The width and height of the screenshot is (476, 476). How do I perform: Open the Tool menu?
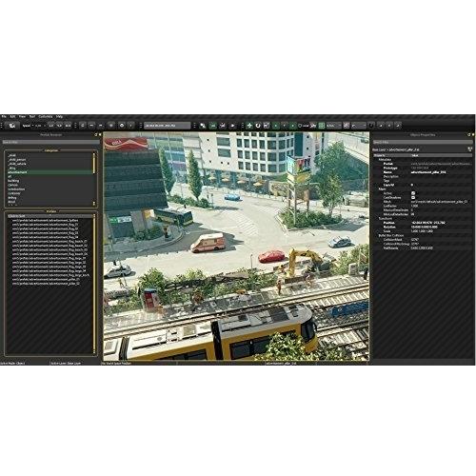tap(32, 116)
